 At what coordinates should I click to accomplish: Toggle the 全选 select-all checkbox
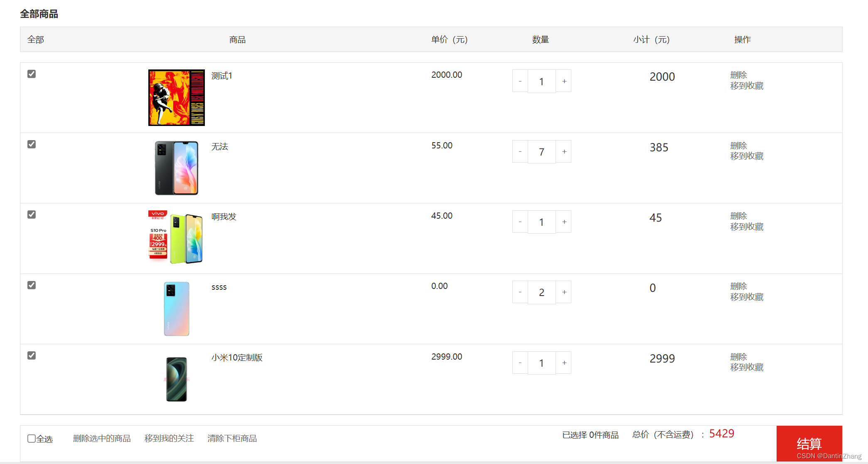(32, 439)
